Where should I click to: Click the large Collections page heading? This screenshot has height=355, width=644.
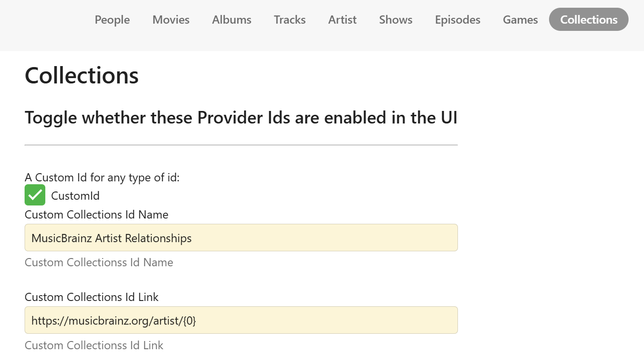point(81,76)
